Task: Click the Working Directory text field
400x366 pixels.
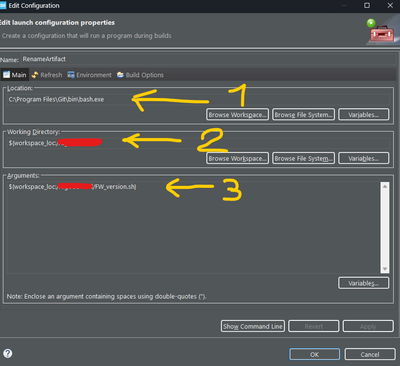Action: tap(198, 143)
